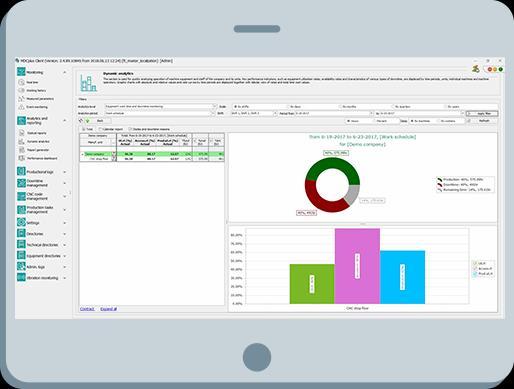Switch to the Total tab
This screenshot has height=389, width=514.
coord(87,129)
